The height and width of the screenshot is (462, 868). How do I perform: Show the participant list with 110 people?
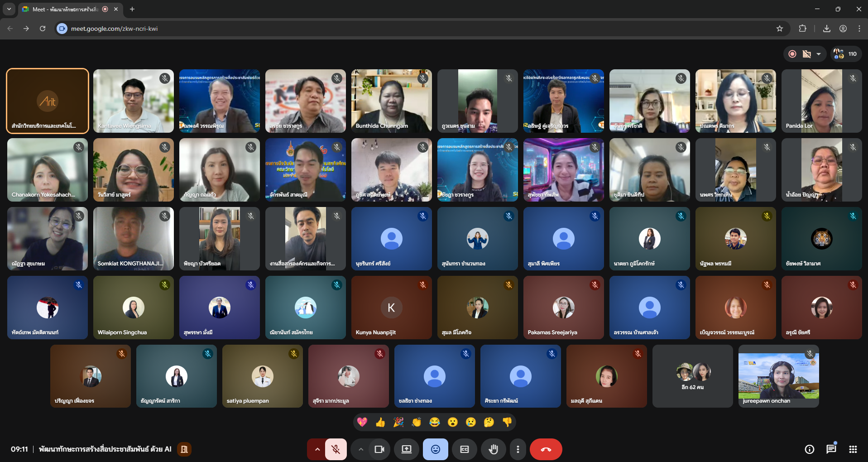coord(845,54)
